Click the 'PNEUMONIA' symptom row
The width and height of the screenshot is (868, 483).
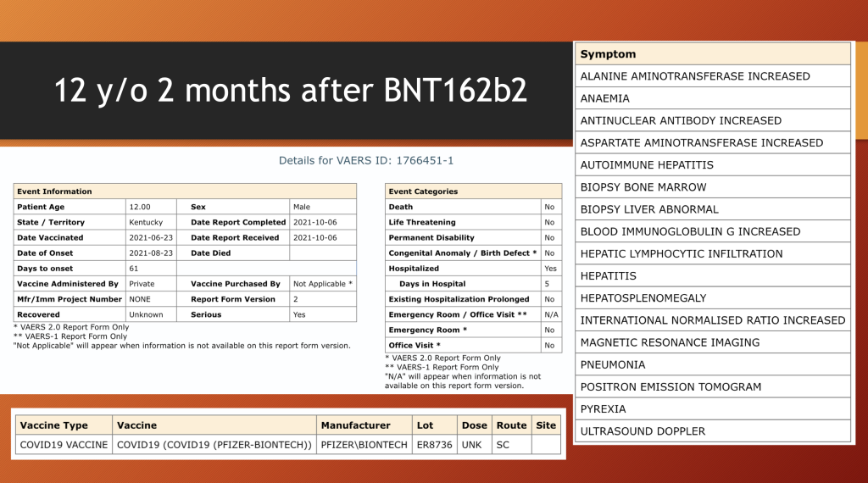(x=612, y=364)
